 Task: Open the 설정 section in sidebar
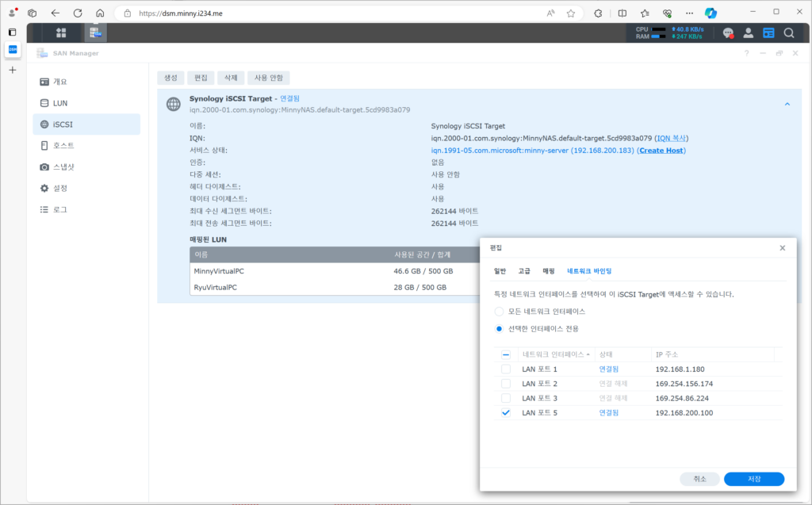(x=86, y=188)
